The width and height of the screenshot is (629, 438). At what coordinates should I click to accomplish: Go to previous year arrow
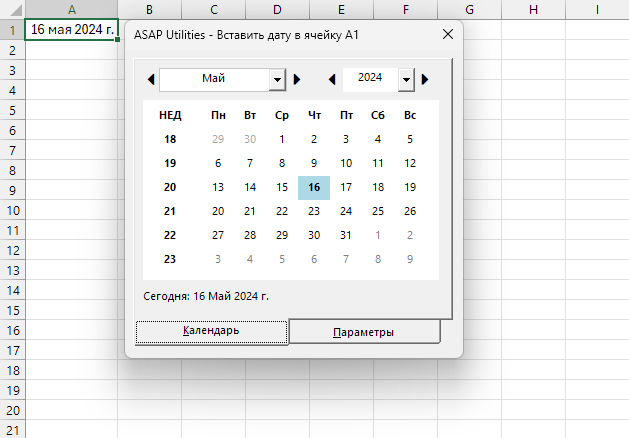point(332,79)
